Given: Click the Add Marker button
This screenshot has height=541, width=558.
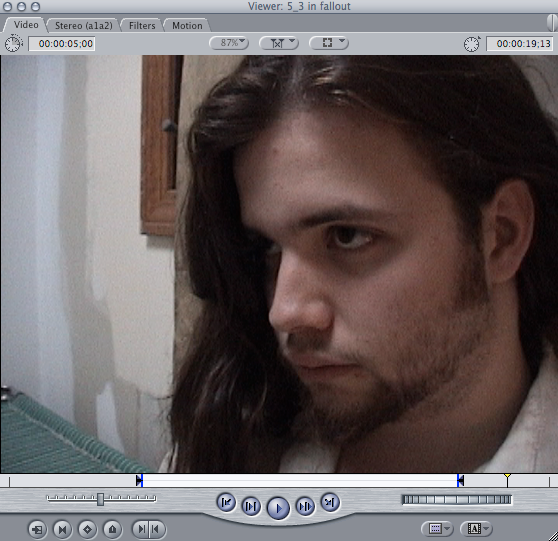Looking at the screenshot, I should coord(112,530).
